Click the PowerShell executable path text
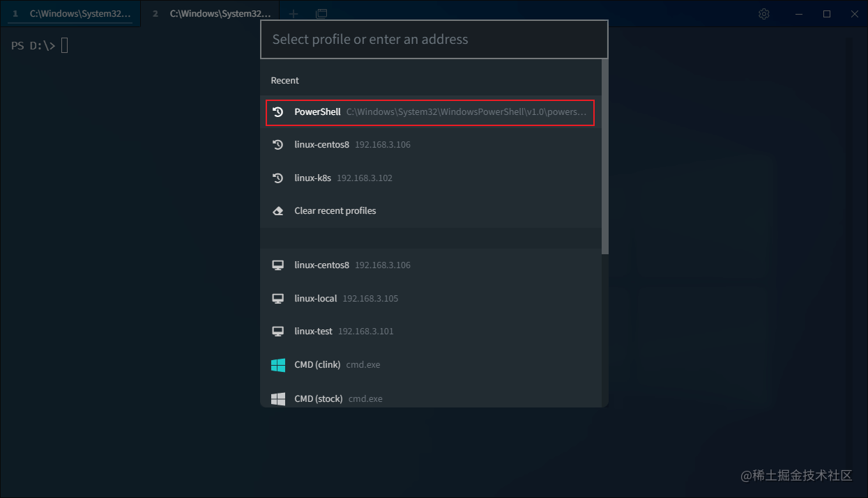Screen dimensions: 868x498 coord(466,112)
